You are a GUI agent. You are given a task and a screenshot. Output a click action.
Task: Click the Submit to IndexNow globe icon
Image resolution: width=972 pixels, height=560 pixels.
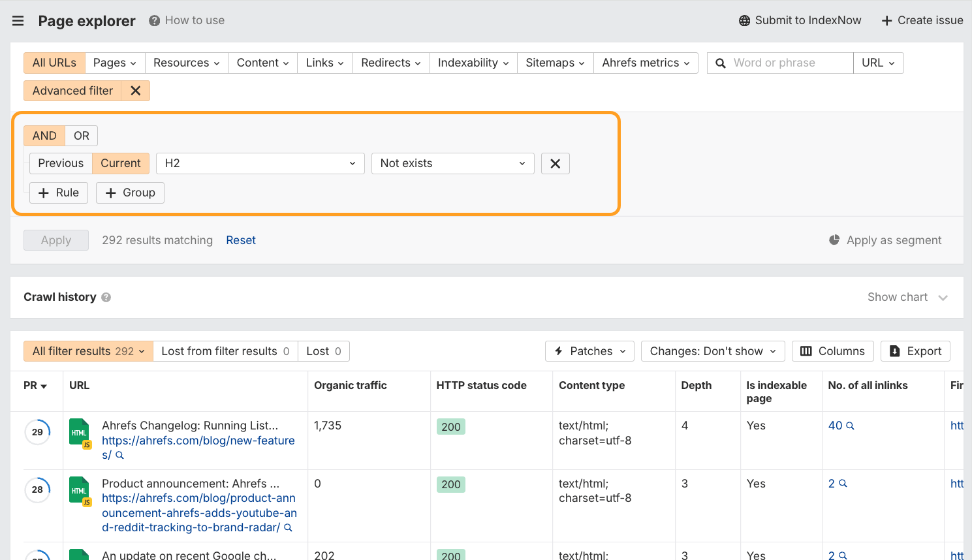click(744, 20)
